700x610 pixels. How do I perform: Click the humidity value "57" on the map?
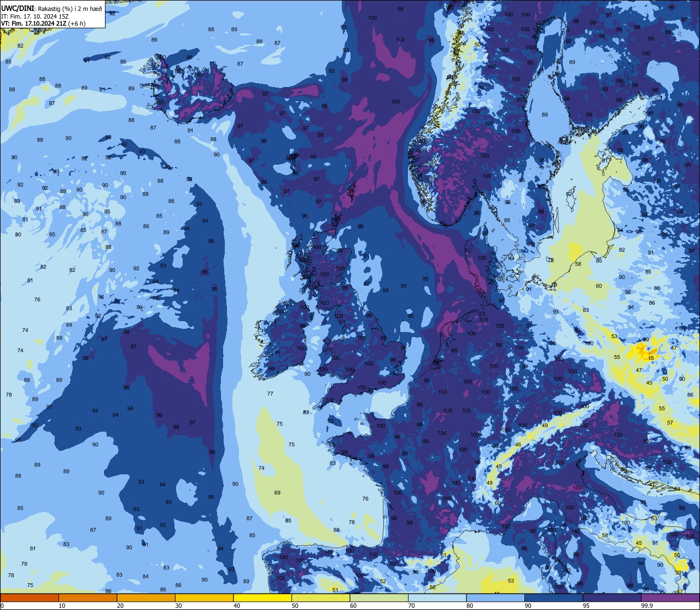pyautogui.click(x=670, y=423)
